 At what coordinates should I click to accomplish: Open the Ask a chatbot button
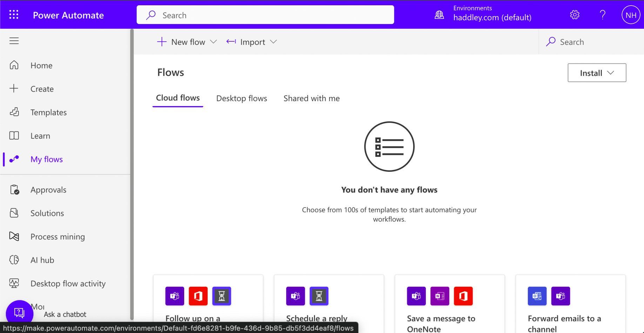(20, 313)
